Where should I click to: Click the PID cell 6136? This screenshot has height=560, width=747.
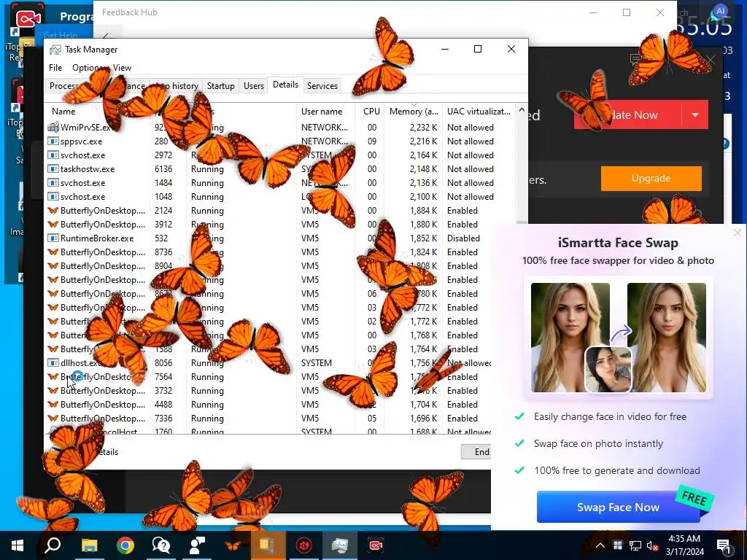point(163,169)
